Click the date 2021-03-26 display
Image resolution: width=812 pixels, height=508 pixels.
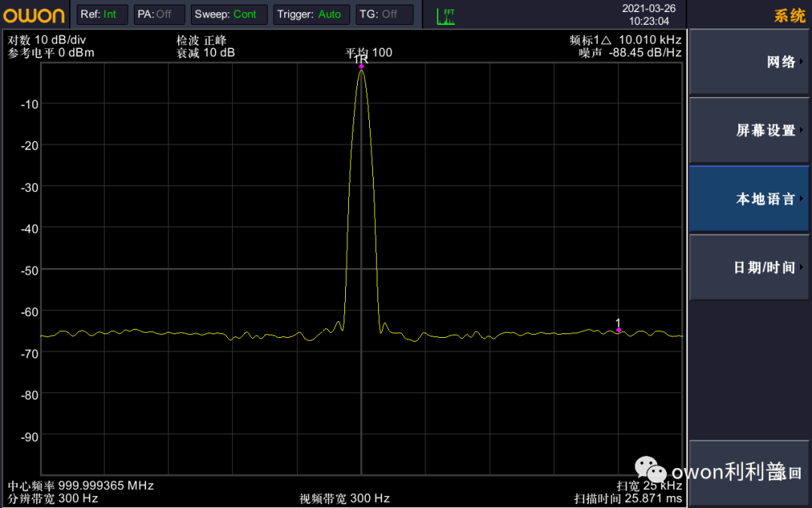(649, 8)
